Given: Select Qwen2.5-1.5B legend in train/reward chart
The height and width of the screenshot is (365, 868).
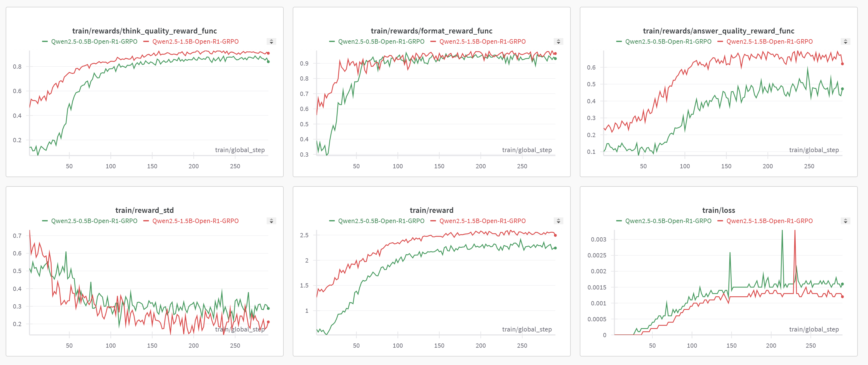Looking at the screenshot, I should [478, 221].
